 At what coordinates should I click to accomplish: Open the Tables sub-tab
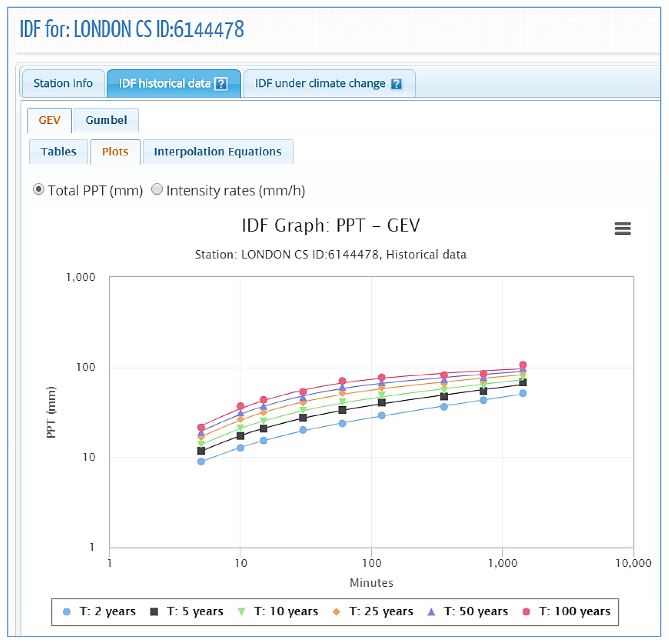pyautogui.click(x=58, y=152)
